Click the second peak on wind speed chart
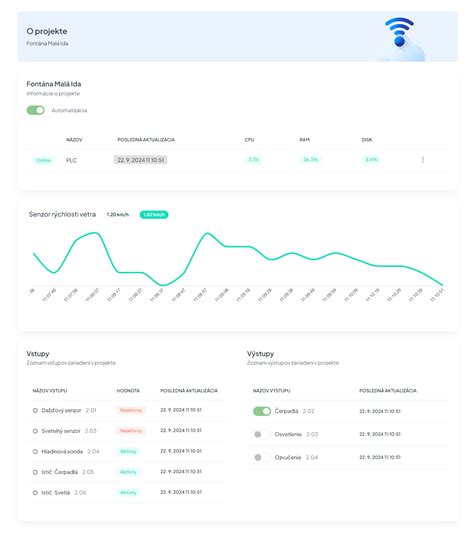Screen dimensions: 474x539 [x=207, y=233]
